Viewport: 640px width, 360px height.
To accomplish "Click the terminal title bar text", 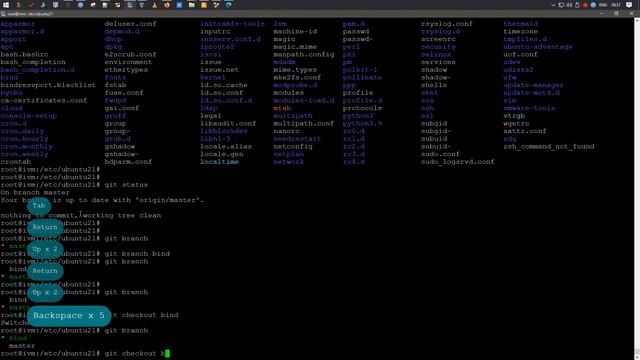I will click(30, 13).
